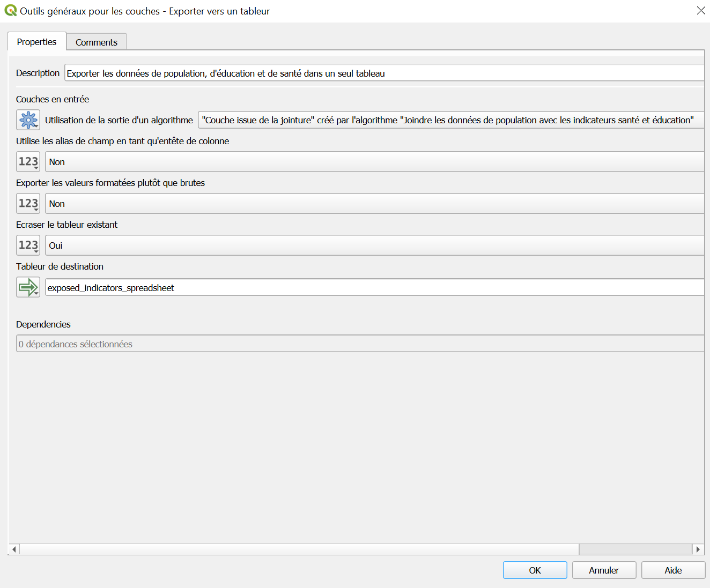Open the Non dropdown for field alias headers
Image resolution: width=710 pixels, height=588 pixels.
click(x=374, y=162)
